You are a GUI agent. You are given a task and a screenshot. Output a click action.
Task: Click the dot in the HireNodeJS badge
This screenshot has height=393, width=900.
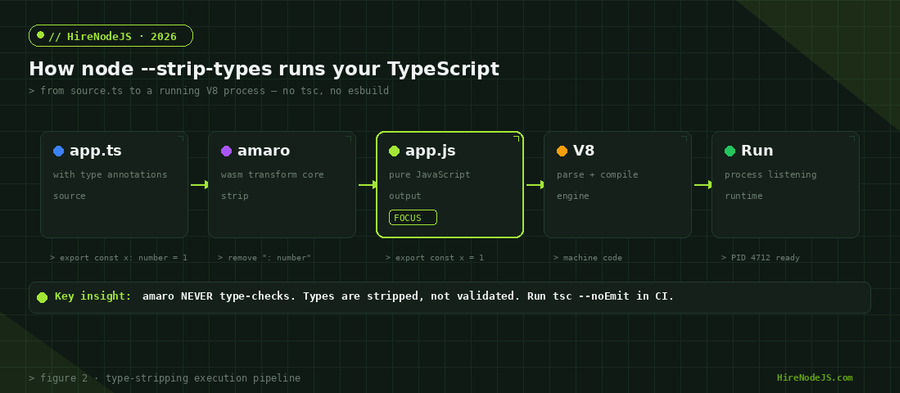pos(40,35)
